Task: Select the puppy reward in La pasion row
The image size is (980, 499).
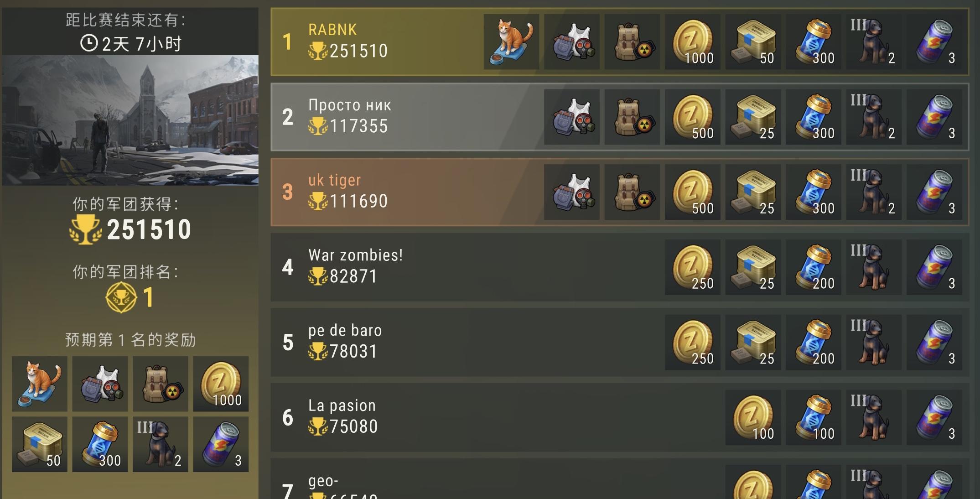Action: [874, 417]
